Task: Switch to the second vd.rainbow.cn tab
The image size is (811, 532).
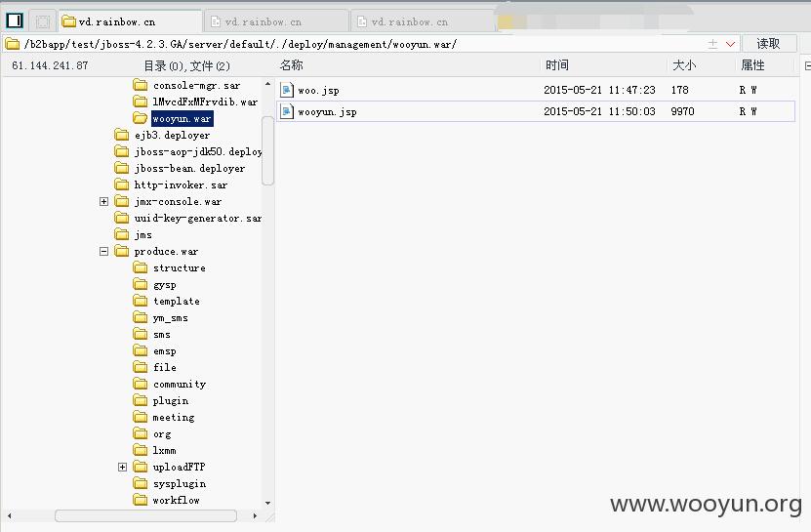Action: tap(277, 21)
